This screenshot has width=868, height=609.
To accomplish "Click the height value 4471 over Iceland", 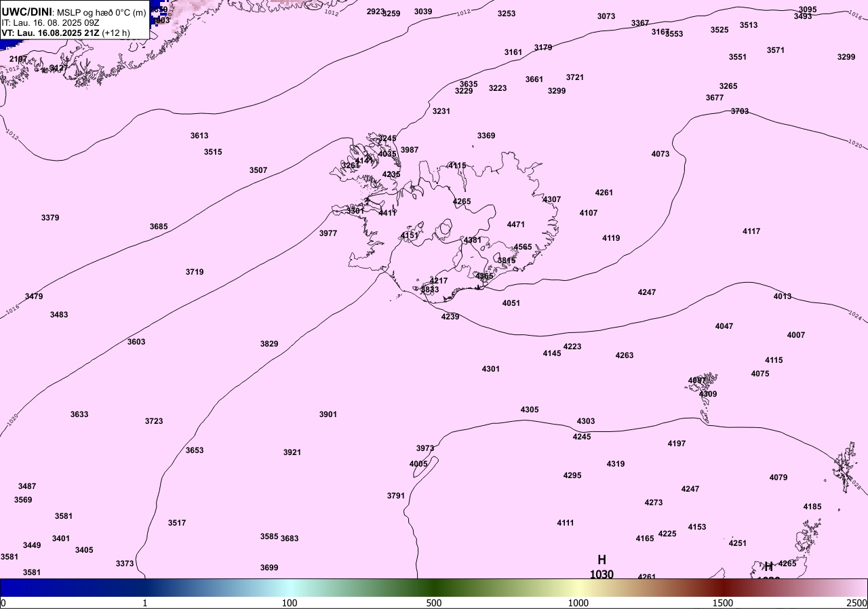I will pyautogui.click(x=516, y=224).
